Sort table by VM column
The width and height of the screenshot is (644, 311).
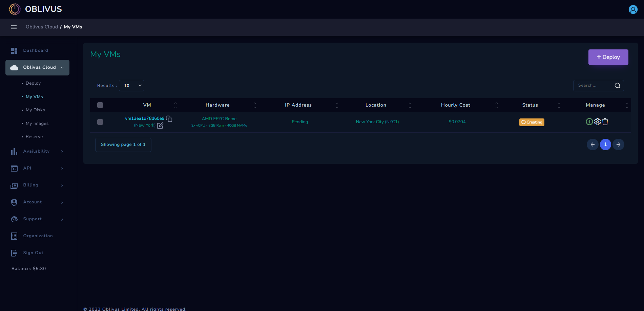(175, 105)
